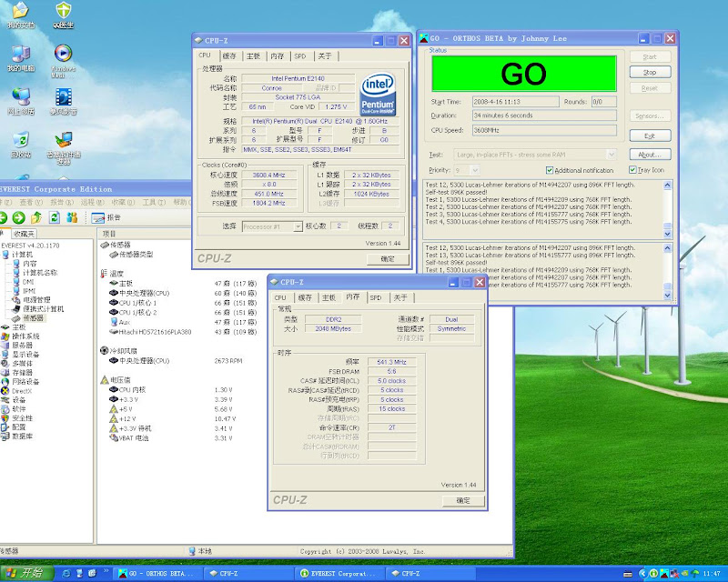Switch to the SPD tab in top CPU-Z
This screenshot has height=582, width=728.
coord(300,56)
